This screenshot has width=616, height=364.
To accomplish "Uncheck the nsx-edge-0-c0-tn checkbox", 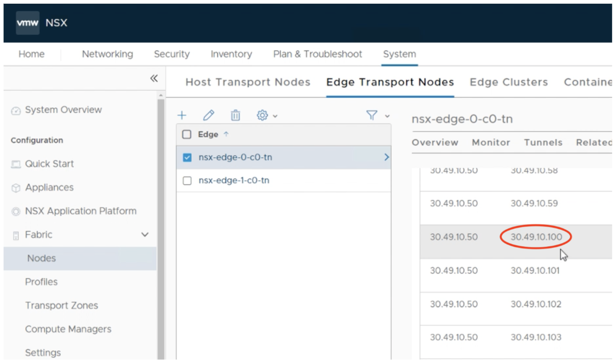I will click(x=187, y=158).
